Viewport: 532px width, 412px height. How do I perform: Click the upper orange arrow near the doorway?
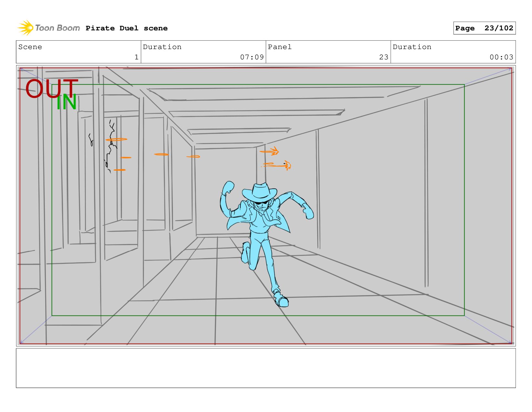pos(269,151)
